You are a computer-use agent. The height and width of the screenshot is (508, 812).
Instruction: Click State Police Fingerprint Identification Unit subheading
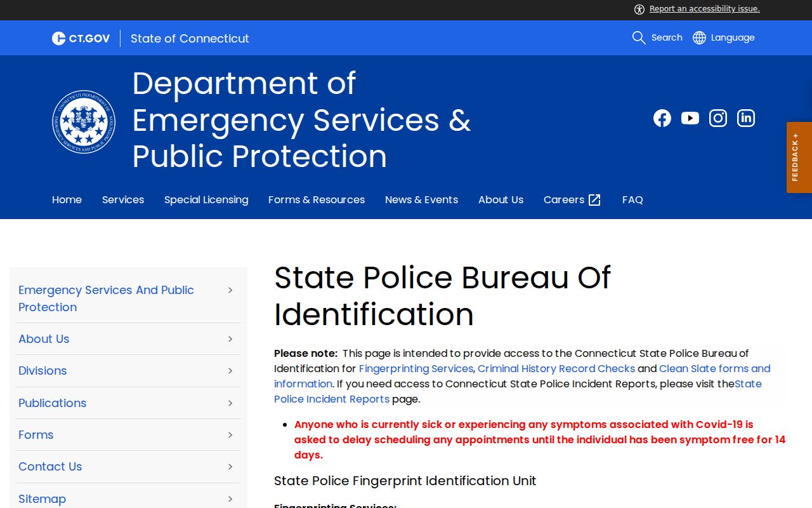(405, 481)
